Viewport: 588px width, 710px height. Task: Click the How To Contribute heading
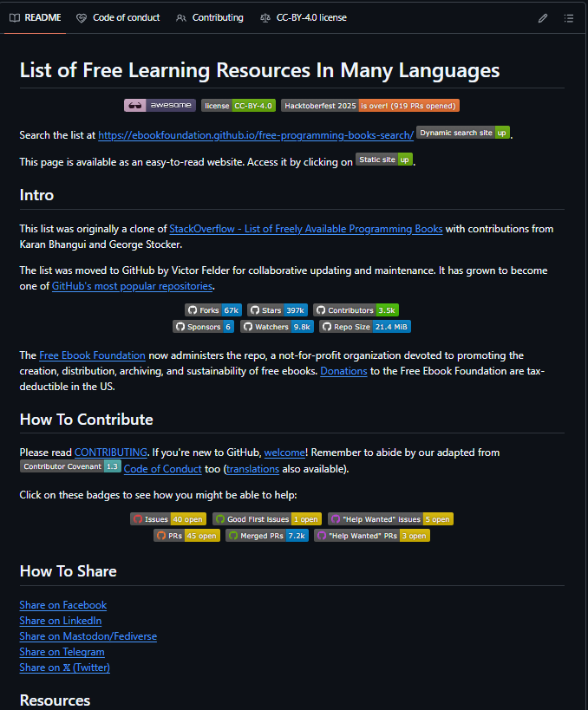(86, 420)
